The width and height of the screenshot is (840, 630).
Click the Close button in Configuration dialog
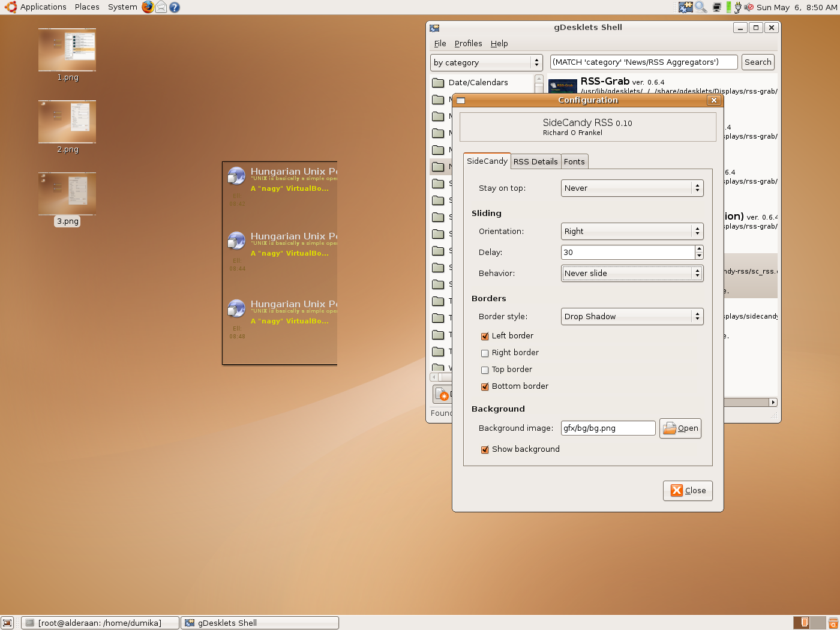[x=688, y=490]
